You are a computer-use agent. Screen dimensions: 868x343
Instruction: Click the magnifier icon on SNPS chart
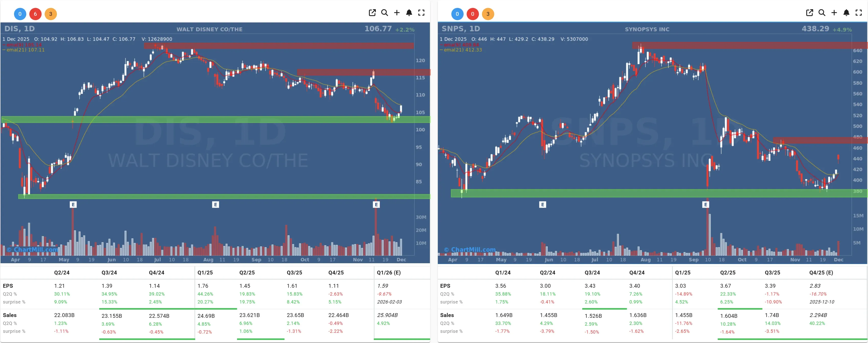pyautogui.click(x=822, y=13)
